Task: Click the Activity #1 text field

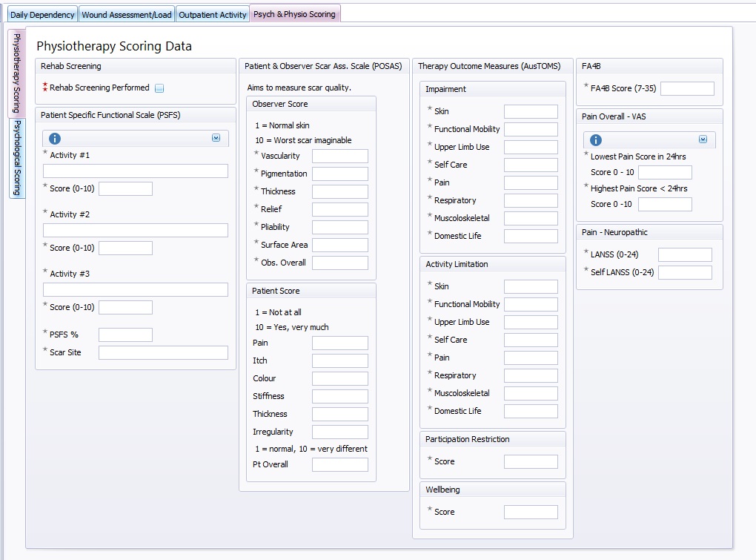Action: click(136, 171)
